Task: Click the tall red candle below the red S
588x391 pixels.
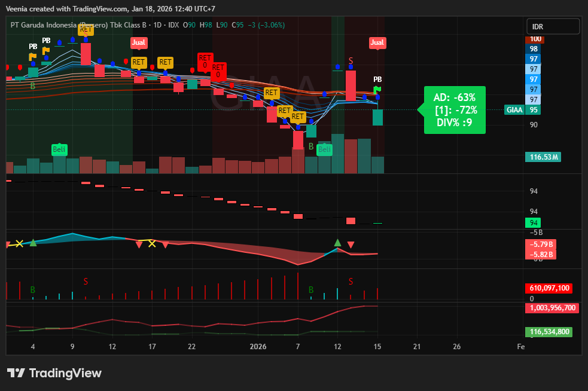Action: pos(351,85)
